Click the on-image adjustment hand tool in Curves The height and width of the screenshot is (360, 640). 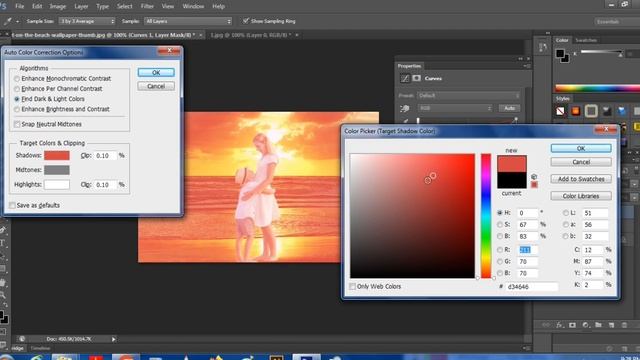click(x=405, y=109)
